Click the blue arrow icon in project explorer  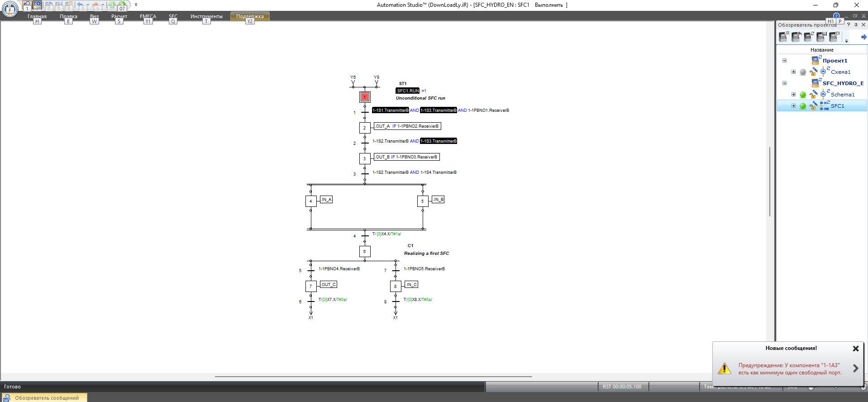[x=863, y=37]
